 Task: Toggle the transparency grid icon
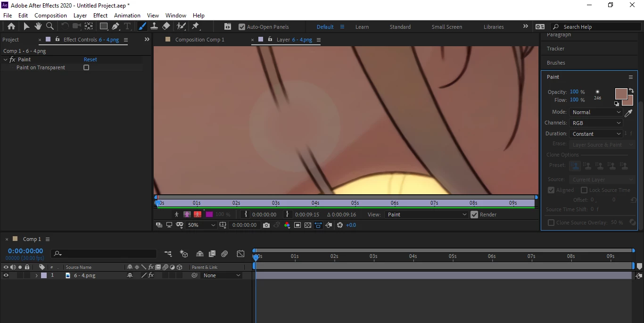[x=308, y=225]
